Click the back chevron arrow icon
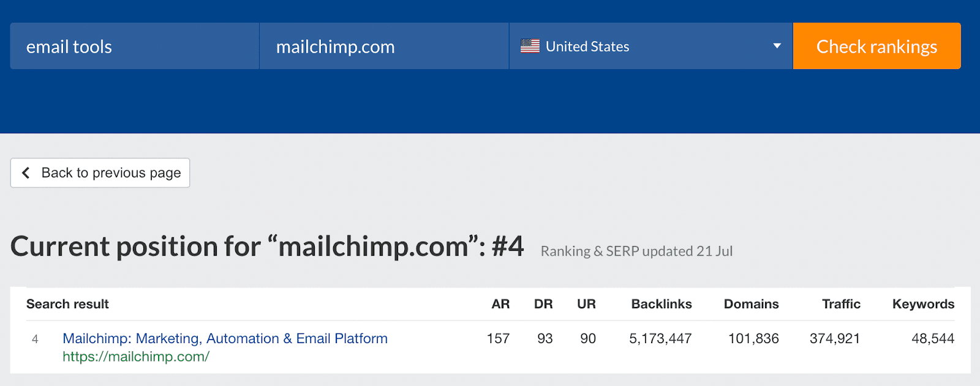This screenshot has width=980, height=386. point(26,173)
